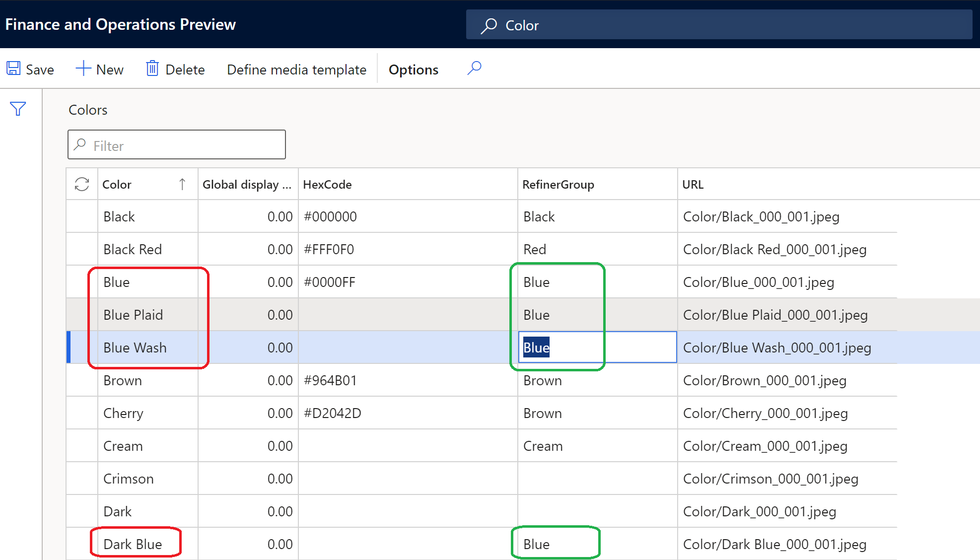Click the refresh/reset column icon
The image size is (980, 560).
tap(81, 183)
